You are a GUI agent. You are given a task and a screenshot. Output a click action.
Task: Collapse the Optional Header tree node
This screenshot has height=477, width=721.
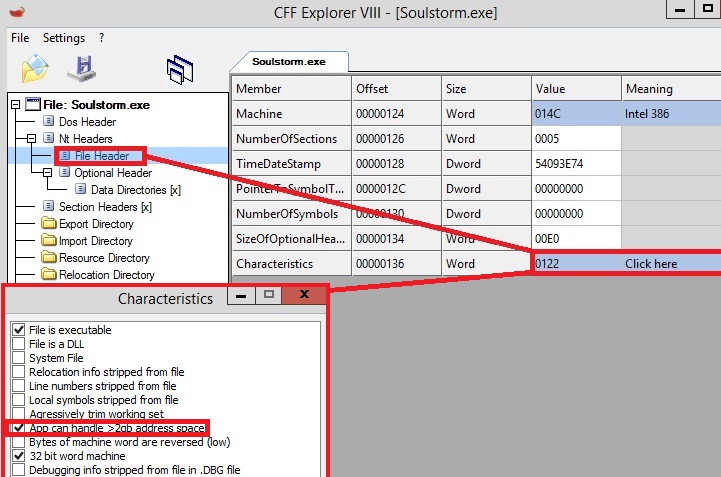click(x=47, y=172)
